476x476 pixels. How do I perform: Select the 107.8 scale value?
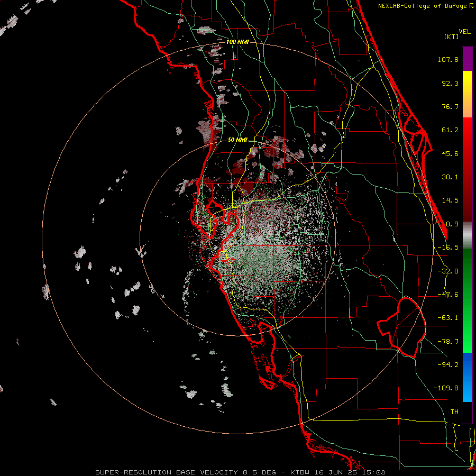(448, 59)
